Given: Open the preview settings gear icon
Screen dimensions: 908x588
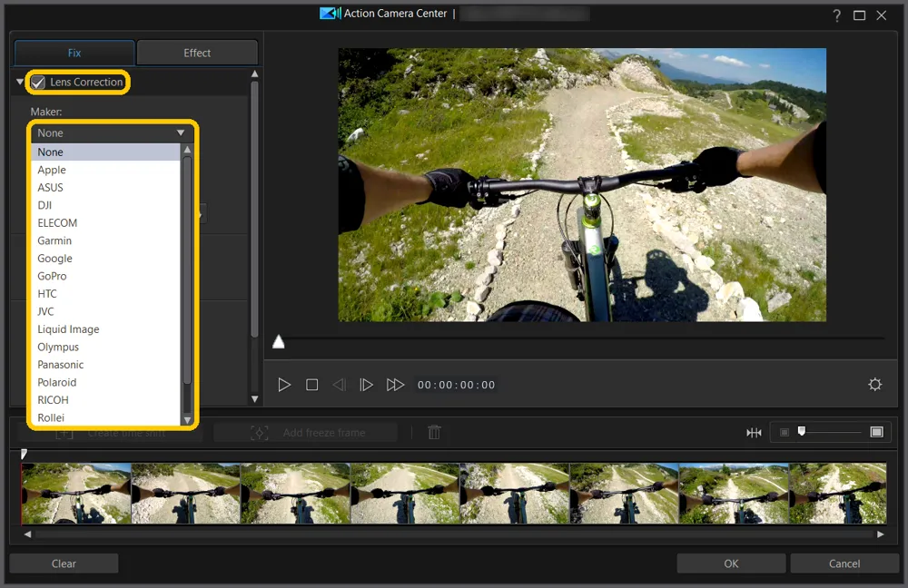Looking at the screenshot, I should (x=875, y=384).
